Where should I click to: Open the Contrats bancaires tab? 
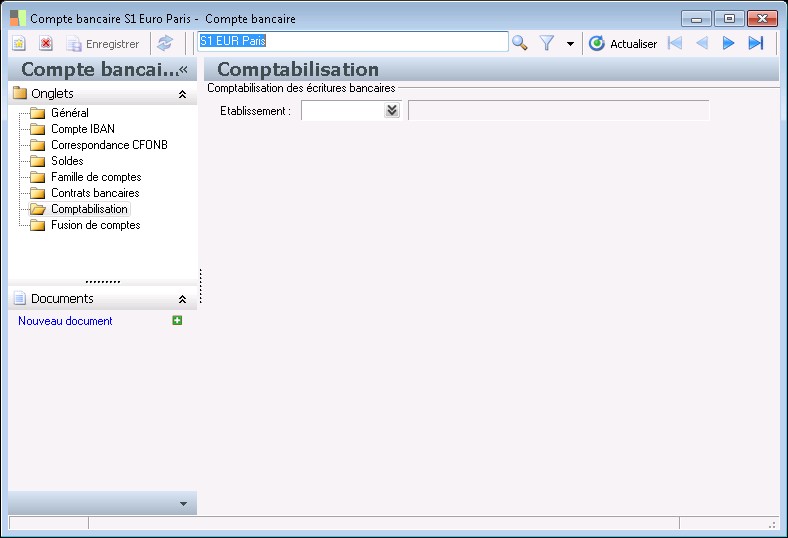click(x=95, y=193)
